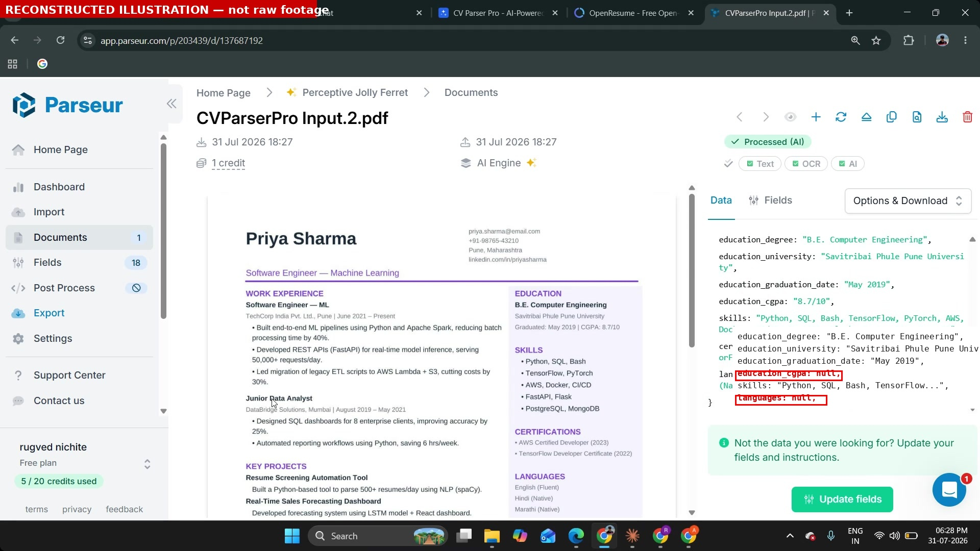Download document with the download icon
This screenshot has height=551, width=980.
(942, 117)
